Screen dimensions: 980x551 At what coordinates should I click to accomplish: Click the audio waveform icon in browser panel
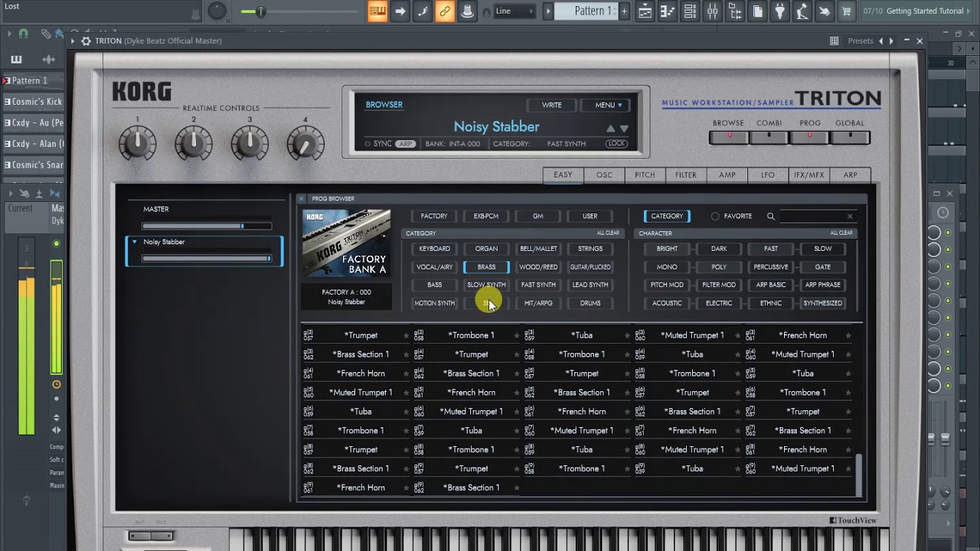(x=48, y=59)
